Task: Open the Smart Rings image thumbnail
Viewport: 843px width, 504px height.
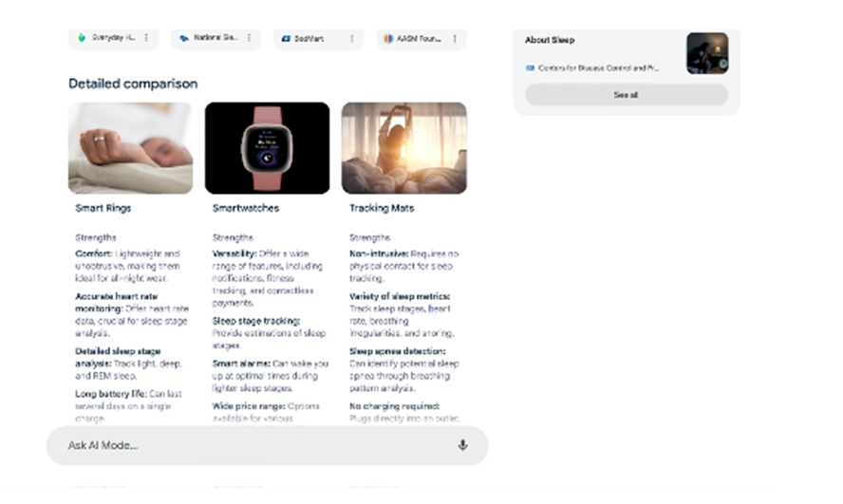Action: (130, 148)
